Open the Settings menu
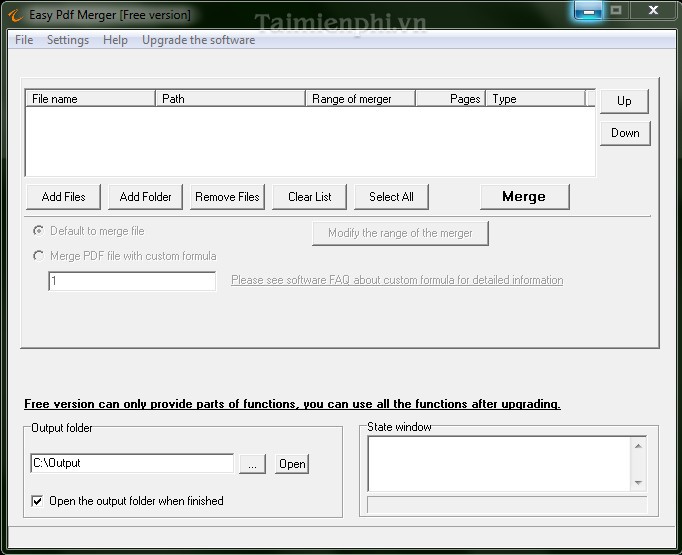The width and height of the screenshot is (682, 555). [68, 40]
